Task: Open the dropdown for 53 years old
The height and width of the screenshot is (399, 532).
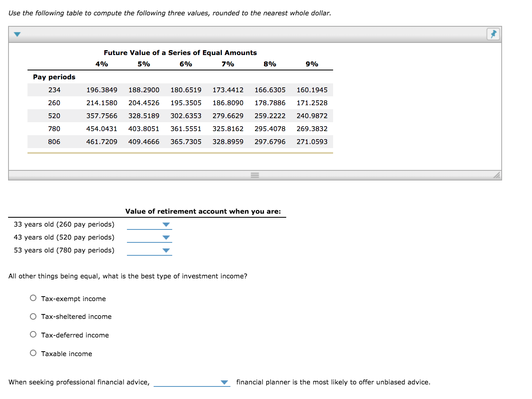Action: 150,250
